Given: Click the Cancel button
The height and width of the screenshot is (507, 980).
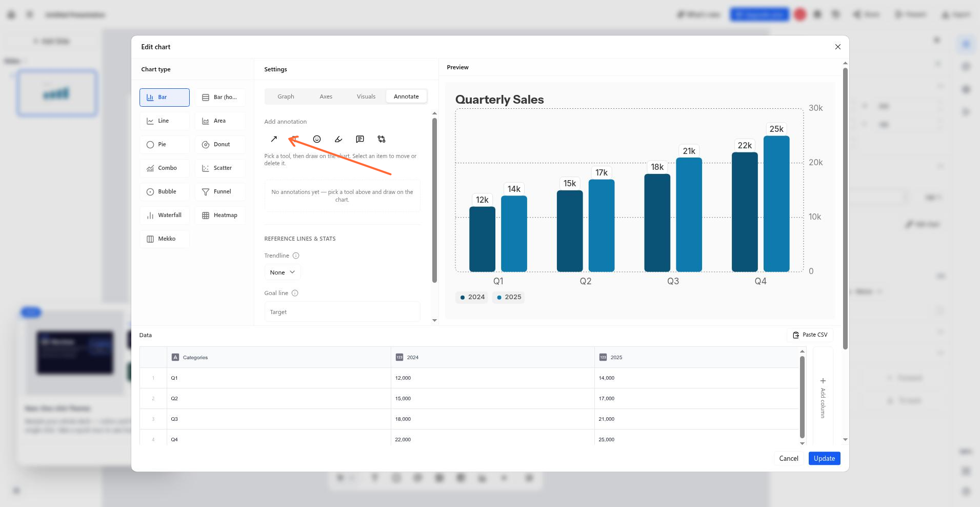Looking at the screenshot, I should pyautogui.click(x=788, y=459).
